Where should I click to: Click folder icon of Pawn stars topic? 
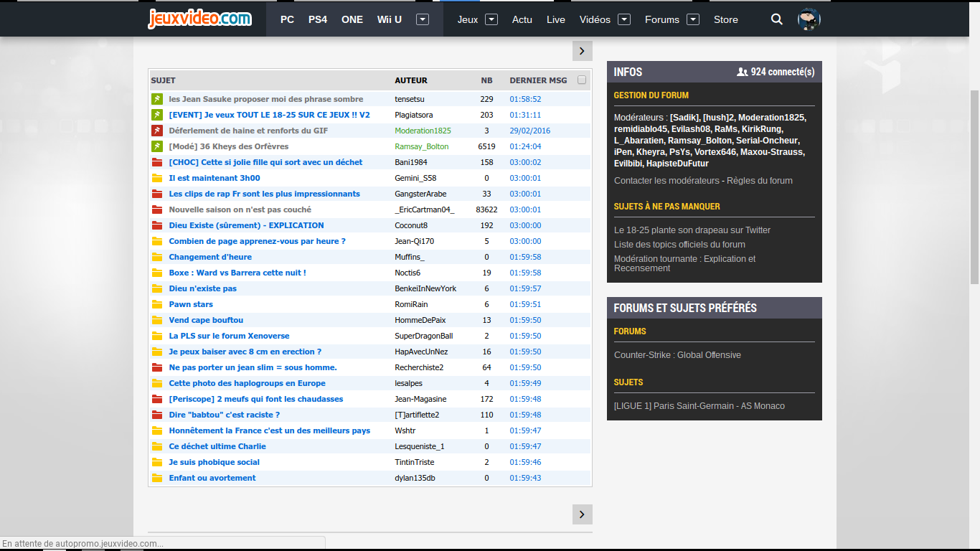tap(157, 304)
